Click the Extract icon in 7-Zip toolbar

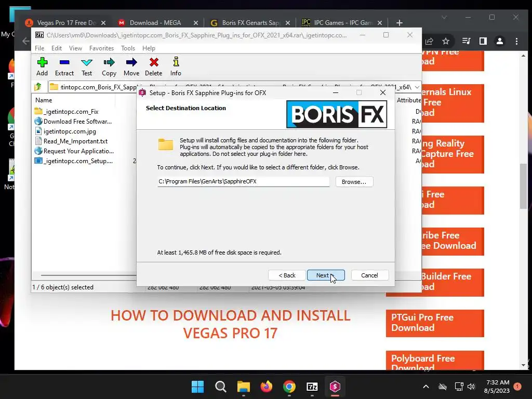pyautogui.click(x=64, y=66)
